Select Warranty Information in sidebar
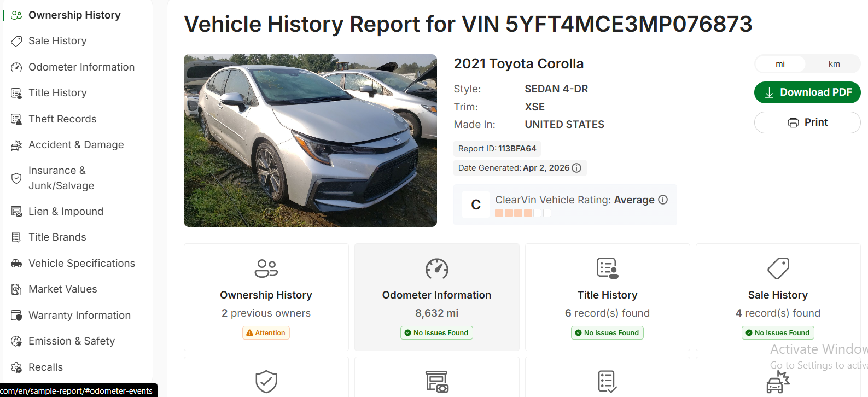Image resolution: width=868 pixels, height=397 pixels. coord(79,316)
